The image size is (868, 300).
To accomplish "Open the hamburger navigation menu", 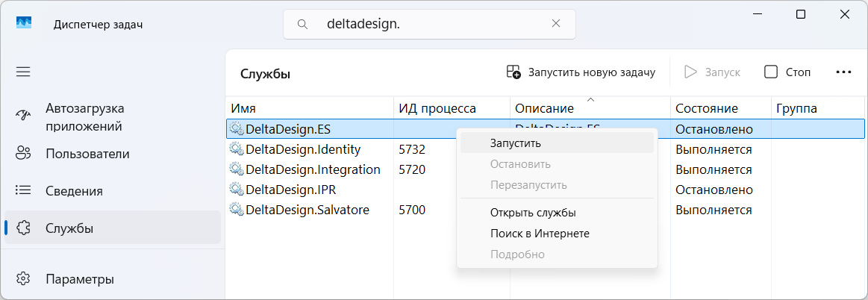I will pos(22,72).
